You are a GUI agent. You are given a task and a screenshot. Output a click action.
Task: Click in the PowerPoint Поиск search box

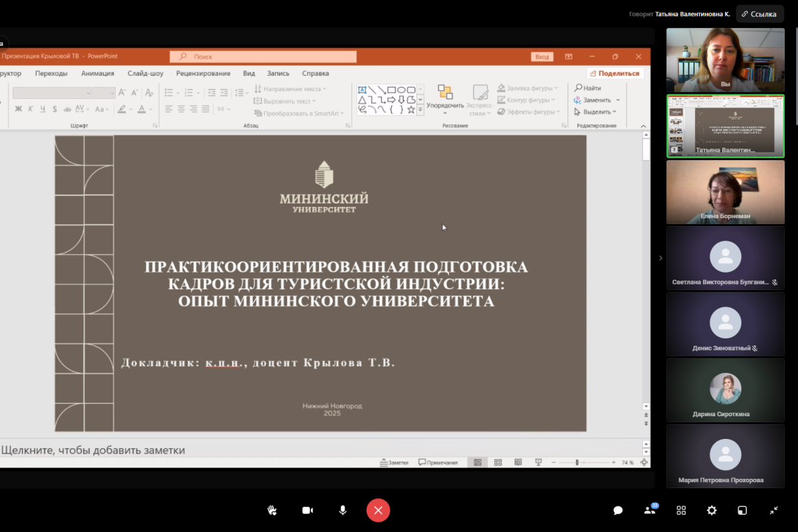point(263,57)
